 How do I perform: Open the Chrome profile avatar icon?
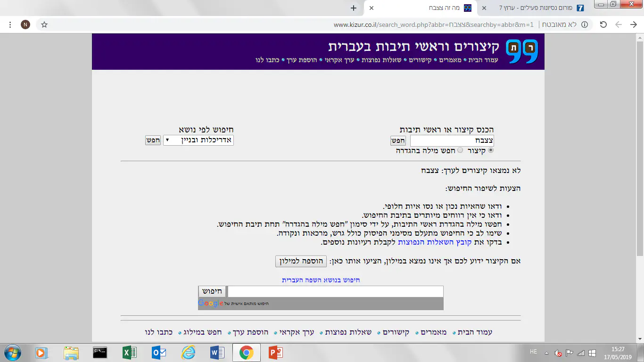[25, 25]
